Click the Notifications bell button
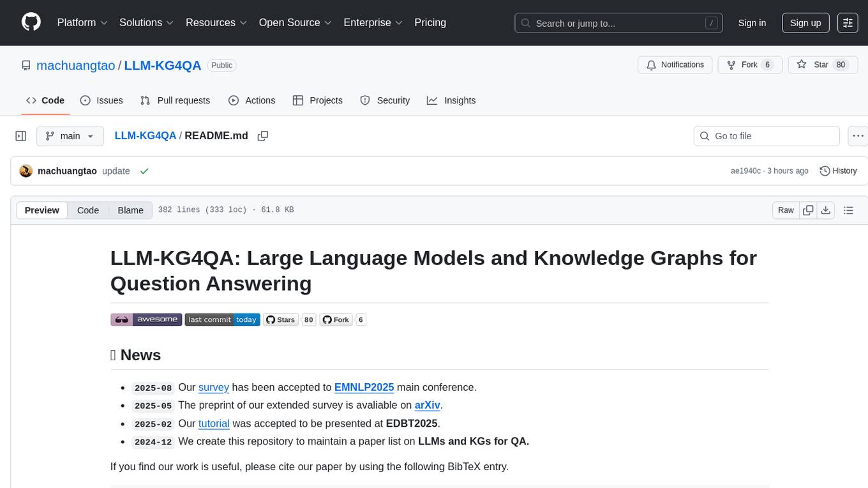 [675, 65]
